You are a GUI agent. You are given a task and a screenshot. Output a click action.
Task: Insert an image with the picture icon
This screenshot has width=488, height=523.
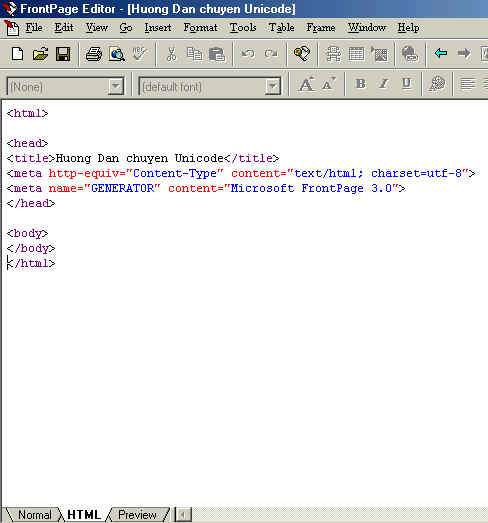(x=379, y=54)
